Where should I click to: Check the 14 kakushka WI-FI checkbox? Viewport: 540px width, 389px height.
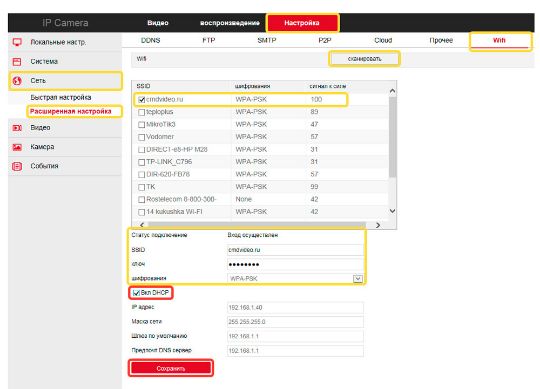(141, 212)
